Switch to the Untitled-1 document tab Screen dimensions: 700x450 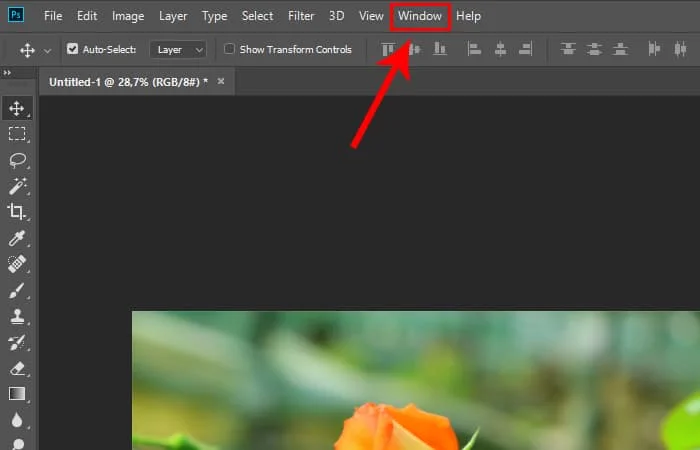[x=129, y=82]
